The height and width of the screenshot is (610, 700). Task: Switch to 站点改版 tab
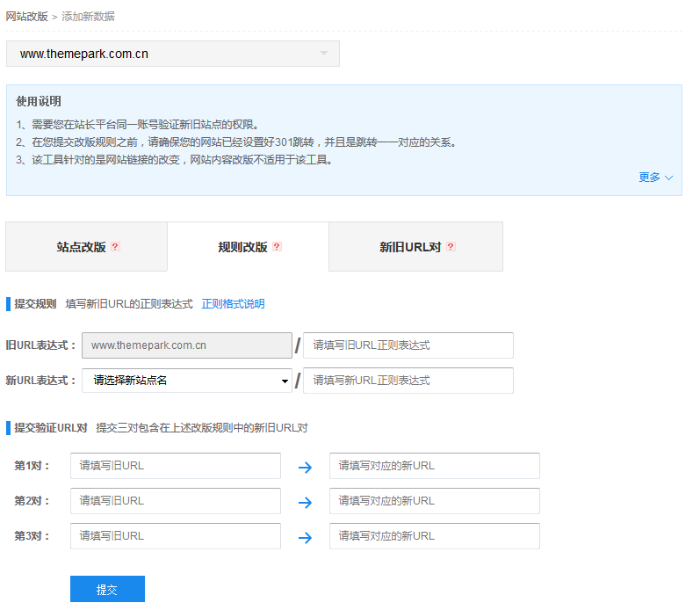click(x=82, y=247)
